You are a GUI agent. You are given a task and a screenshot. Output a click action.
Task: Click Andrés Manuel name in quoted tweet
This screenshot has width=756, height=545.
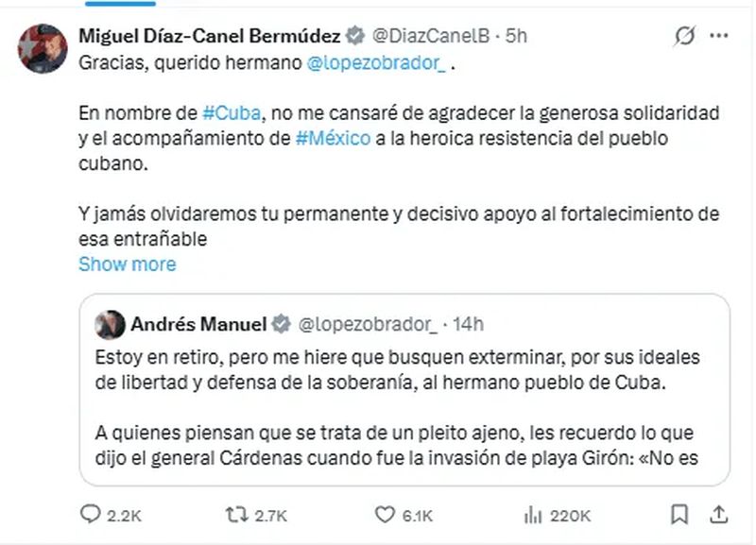coord(198,324)
